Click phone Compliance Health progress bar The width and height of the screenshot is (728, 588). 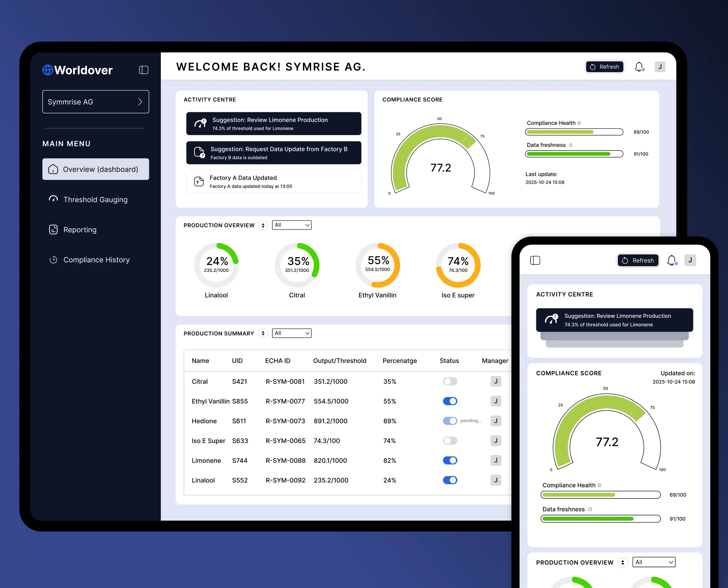(600, 495)
